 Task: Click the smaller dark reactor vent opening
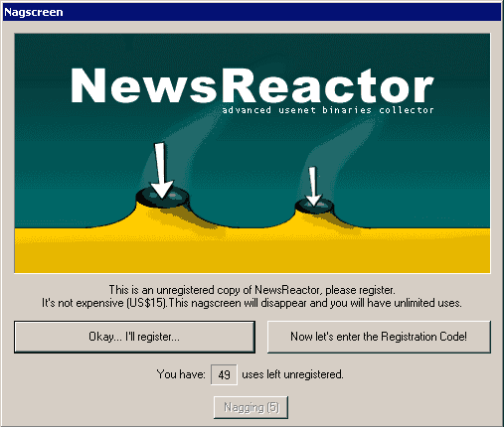pos(314,206)
